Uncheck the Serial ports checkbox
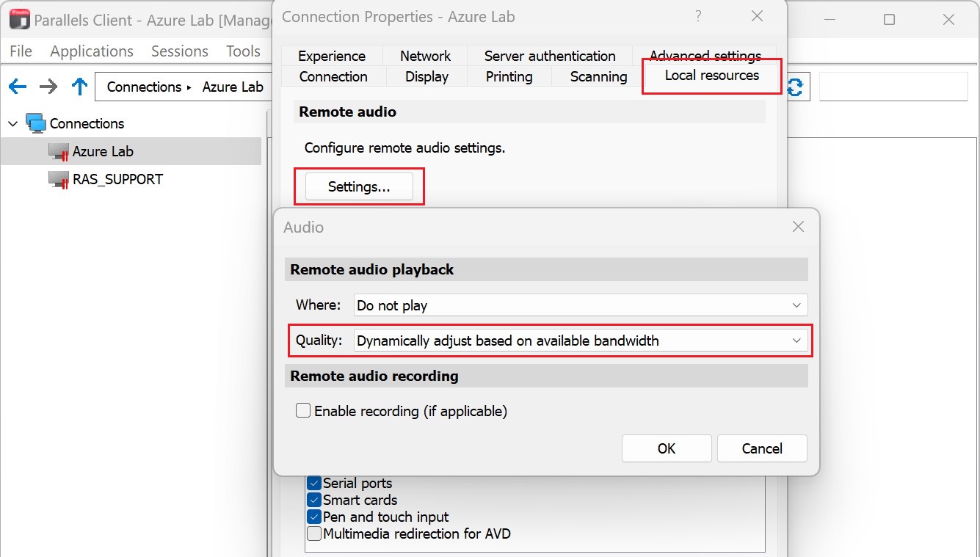The width and height of the screenshot is (980, 557). [314, 483]
